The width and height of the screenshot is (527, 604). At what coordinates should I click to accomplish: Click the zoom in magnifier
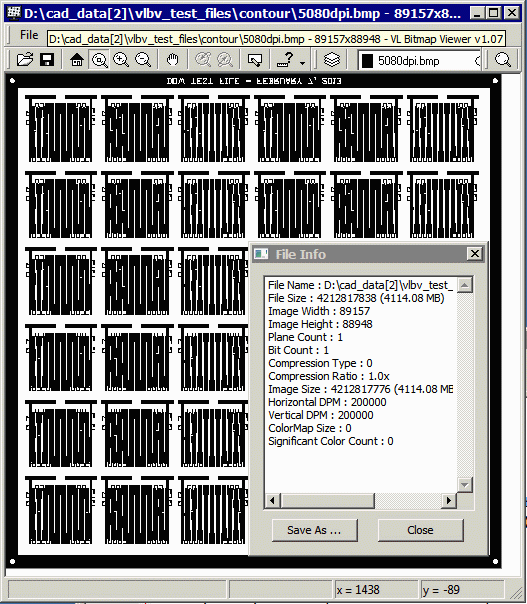(x=121, y=60)
